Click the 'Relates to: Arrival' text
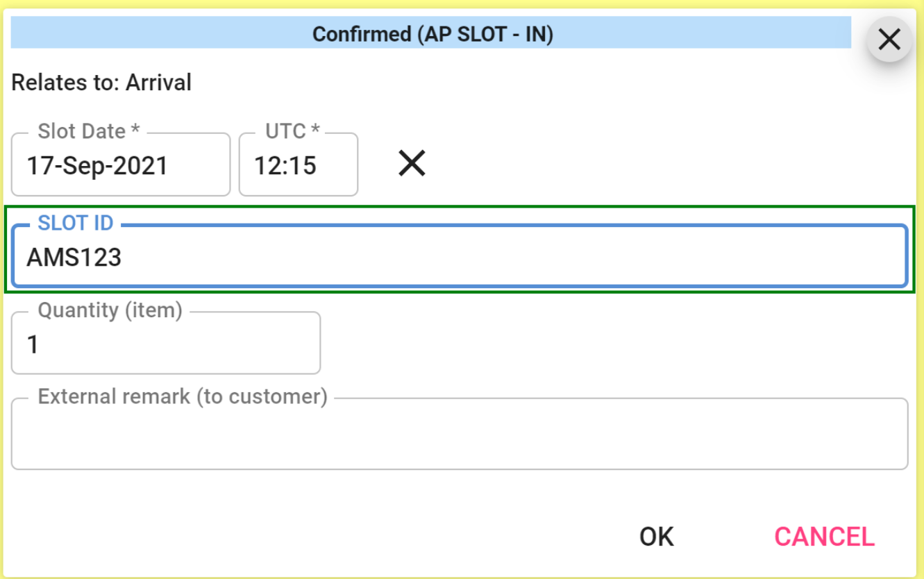The height and width of the screenshot is (579, 924). 101,83
